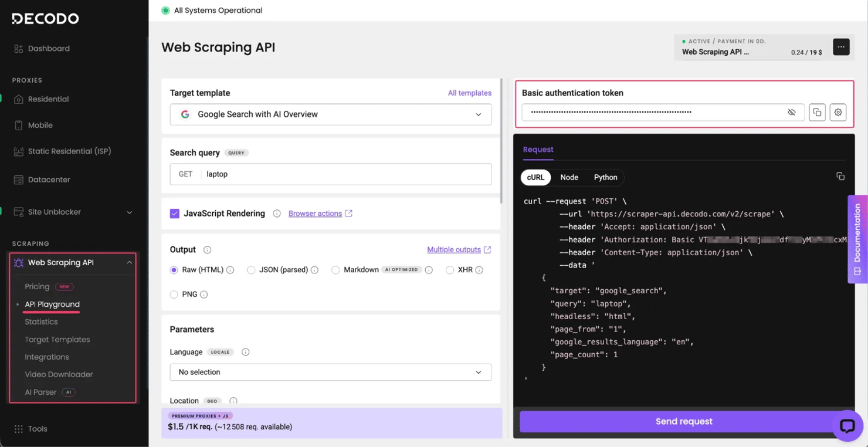This screenshot has height=447, width=868.
Task: Copy the request code snippet
Action: click(840, 177)
